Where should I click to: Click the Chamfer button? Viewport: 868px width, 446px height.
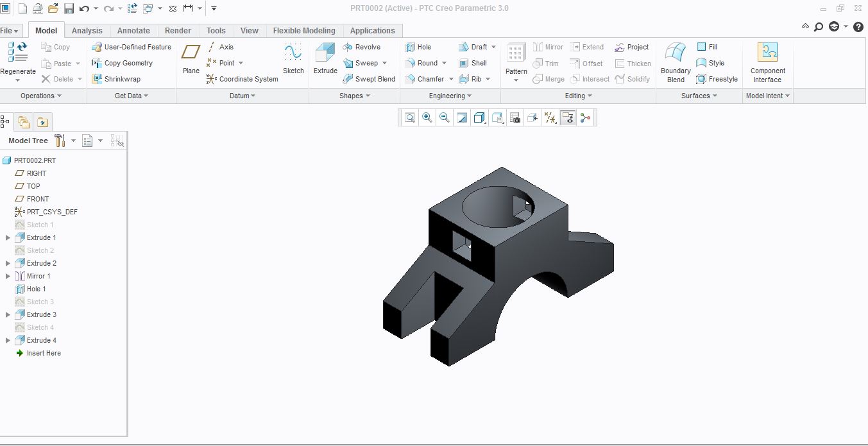pyautogui.click(x=424, y=79)
